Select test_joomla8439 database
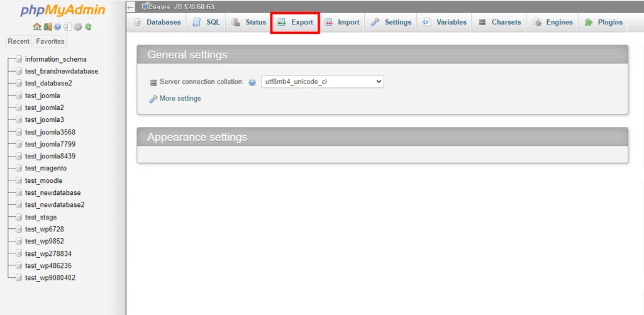This screenshot has width=644, height=315. pyautogui.click(x=50, y=157)
